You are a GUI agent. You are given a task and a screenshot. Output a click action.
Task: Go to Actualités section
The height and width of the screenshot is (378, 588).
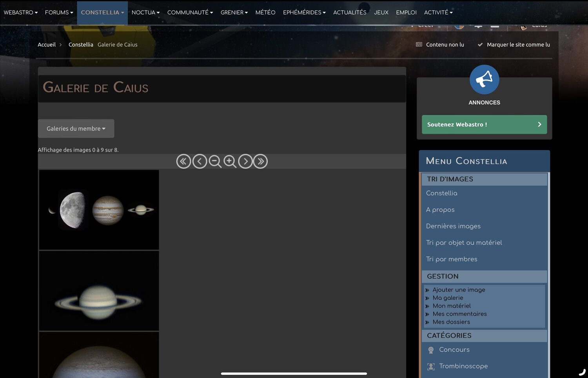pyautogui.click(x=350, y=13)
